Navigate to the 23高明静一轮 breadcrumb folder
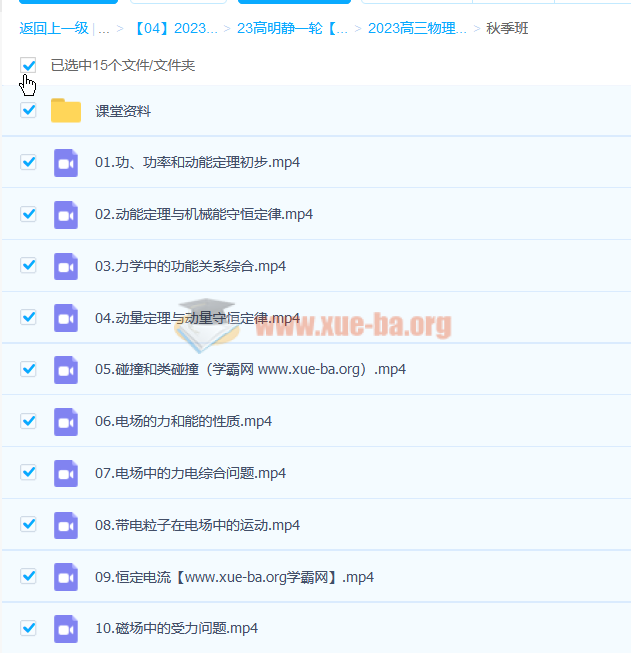 292,28
